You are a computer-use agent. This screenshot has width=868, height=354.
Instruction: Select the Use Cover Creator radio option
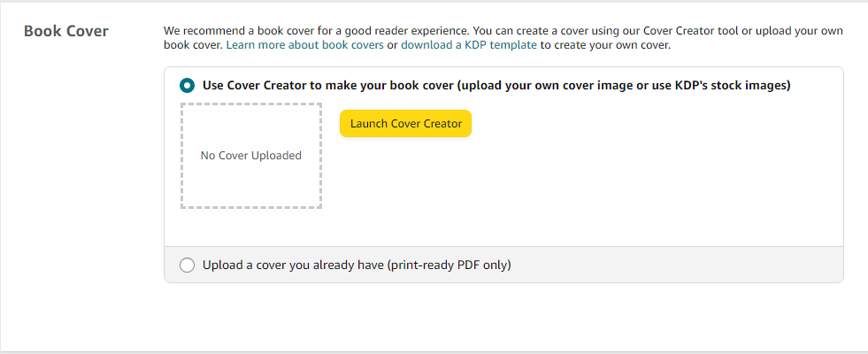click(x=187, y=86)
